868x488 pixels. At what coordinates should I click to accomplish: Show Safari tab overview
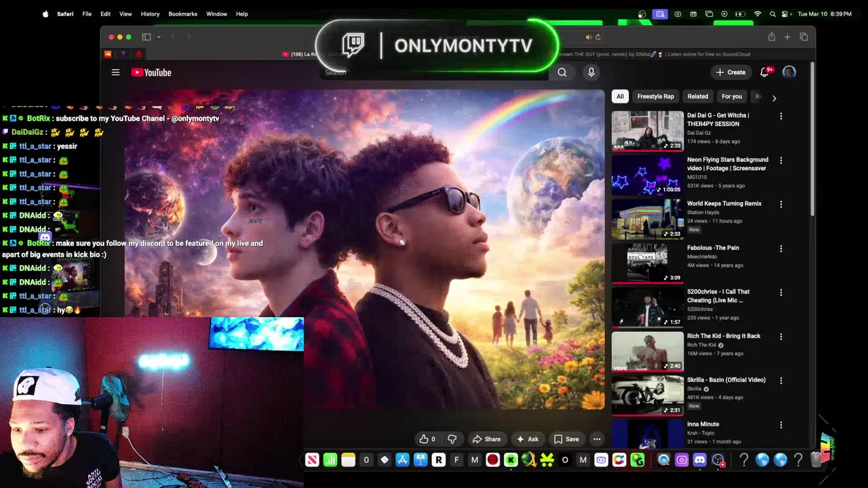point(804,37)
